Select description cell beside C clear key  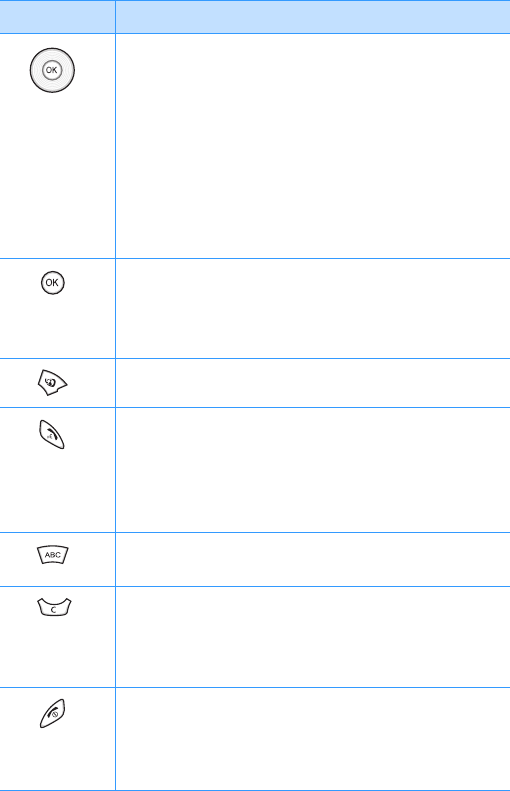pos(313,637)
